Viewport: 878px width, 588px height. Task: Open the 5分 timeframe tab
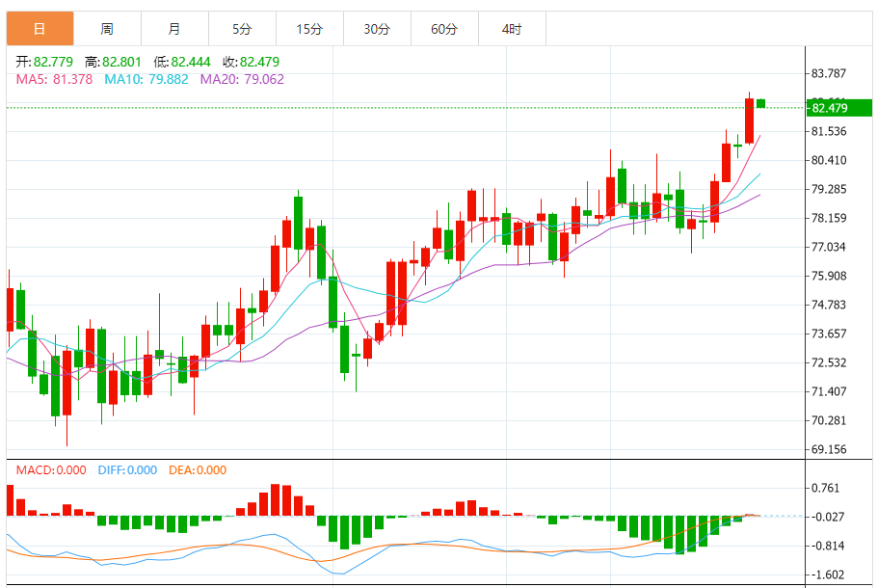[x=242, y=29]
